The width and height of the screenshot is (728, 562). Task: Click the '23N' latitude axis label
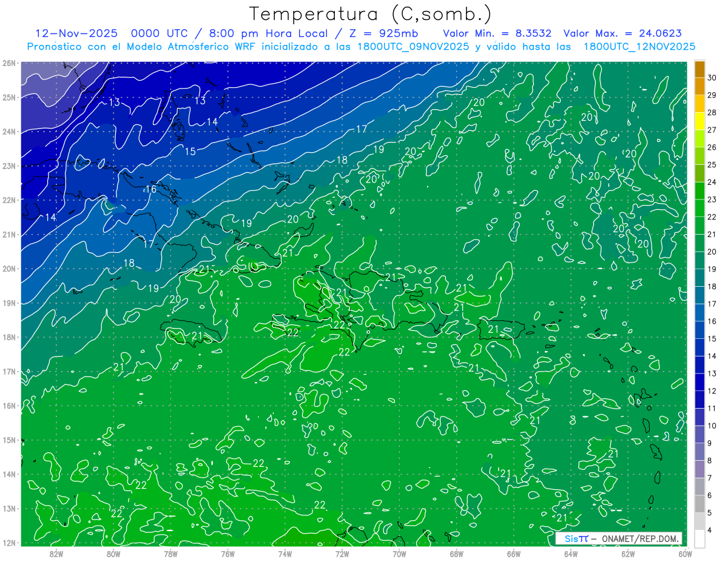pyautogui.click(x=10, y=166)
